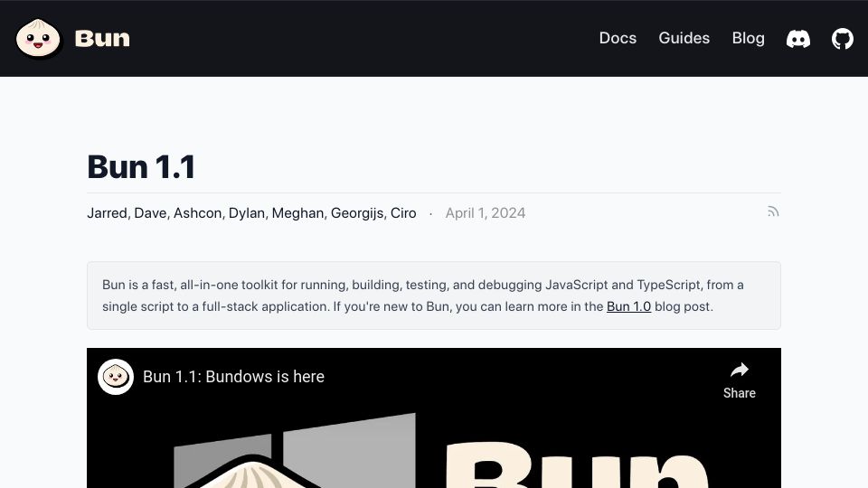Open the Discord server icon

(798, 39)
